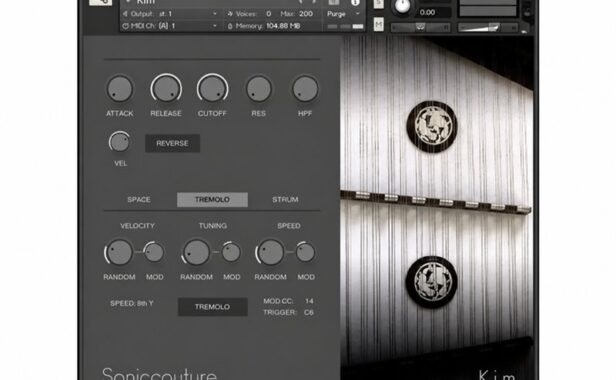
Task: Click the tune knob in header
Action: tap(402, 5)
